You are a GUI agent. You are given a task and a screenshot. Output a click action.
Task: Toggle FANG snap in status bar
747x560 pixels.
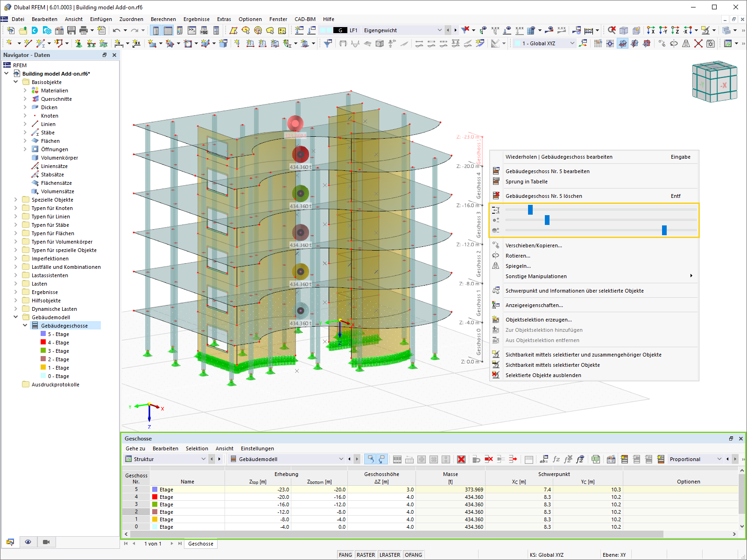tap(345, 555)
